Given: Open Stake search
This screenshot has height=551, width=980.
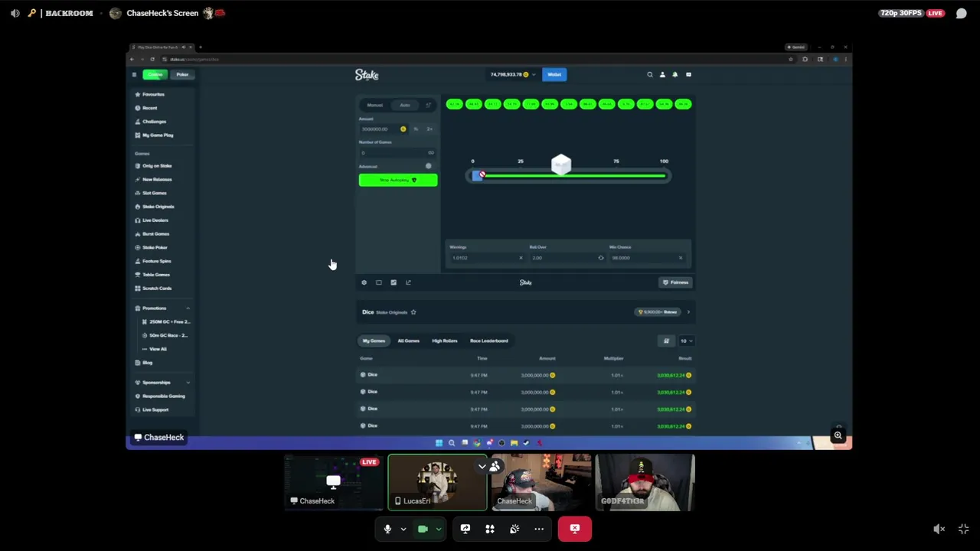Looking at the screenshot, I should 650,74.
